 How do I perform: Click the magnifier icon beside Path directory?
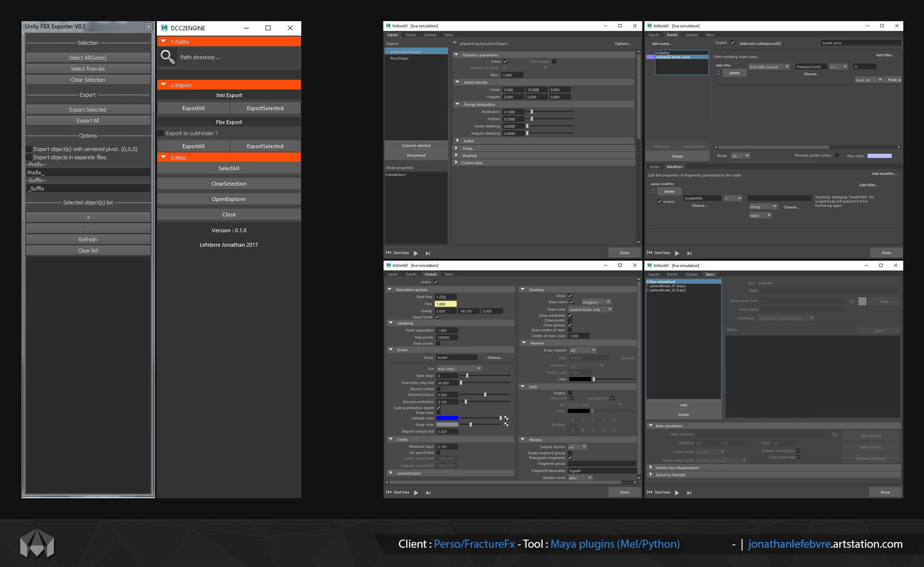click(167, 57)
